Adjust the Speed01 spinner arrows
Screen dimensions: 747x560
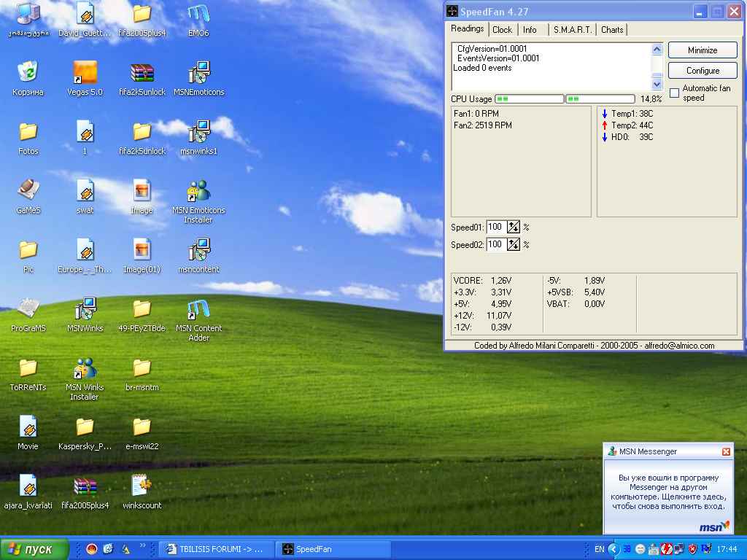click(513, 227)
